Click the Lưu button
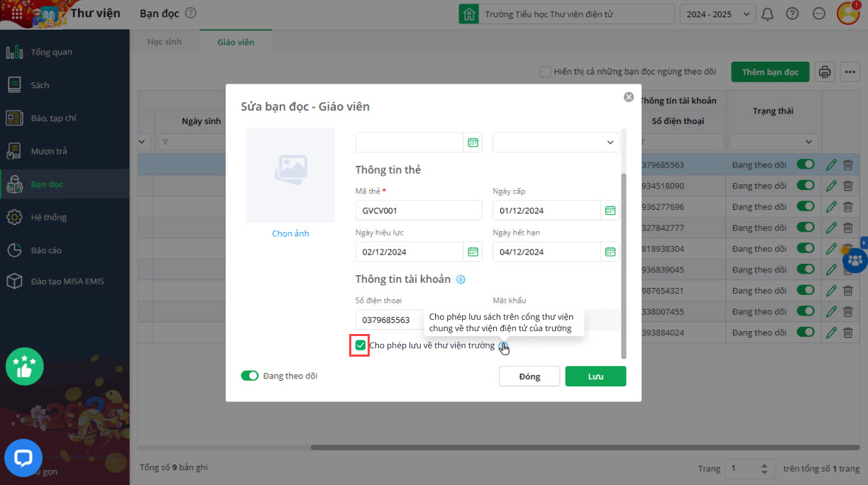Viewport: 868px width, 485px height. [x=595, y=377]
